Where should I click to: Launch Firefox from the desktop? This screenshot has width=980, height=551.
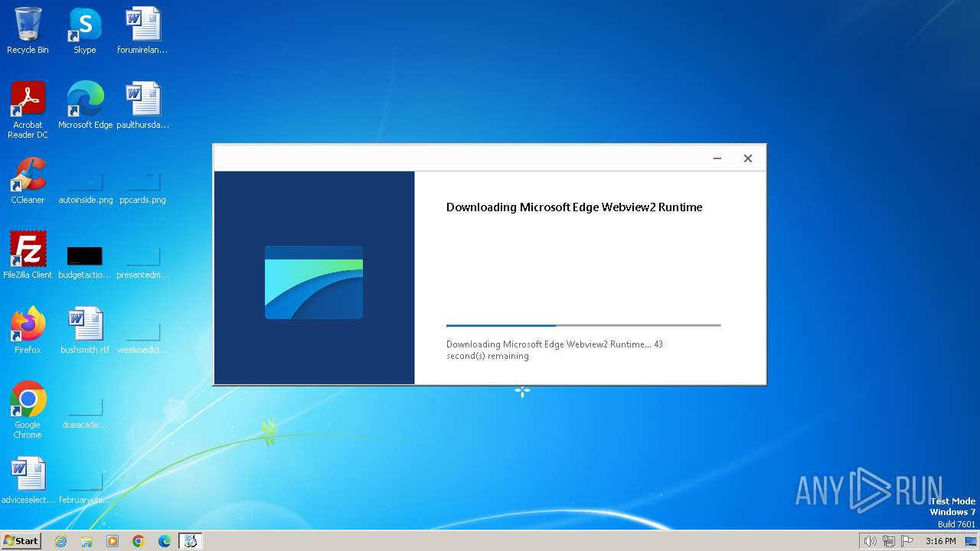(x=28, y=331)
